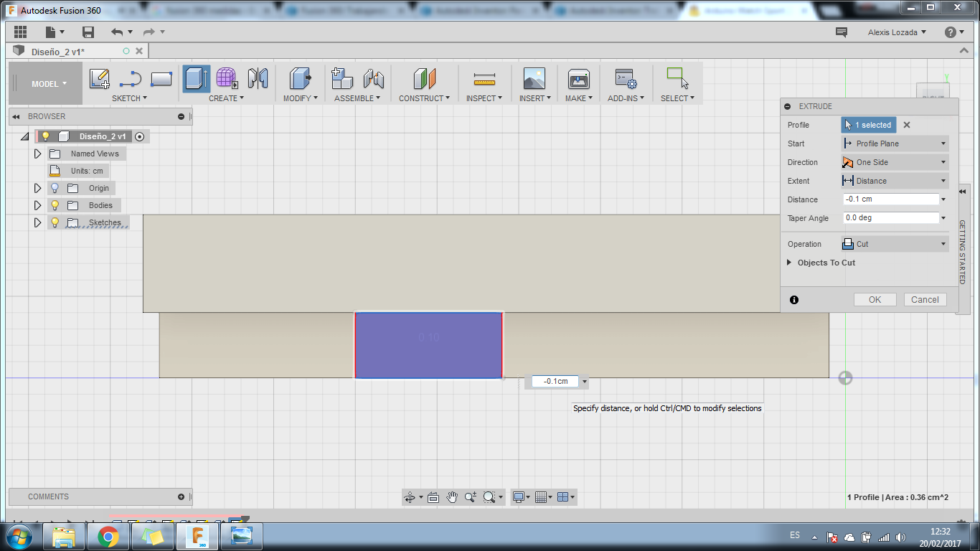Click the 3D Print make icon
Screen dimensions: 980x551
click(x=578, y=78)
